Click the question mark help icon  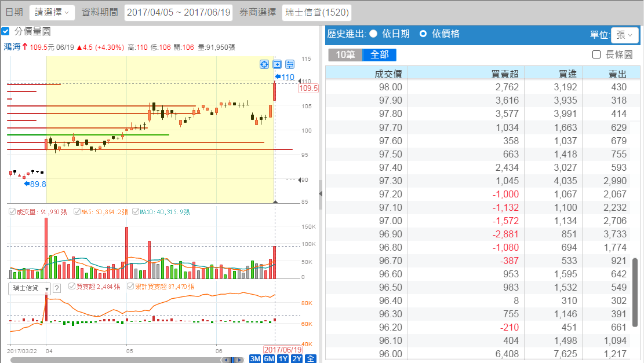pyautogui.click(x=57, y=288)
